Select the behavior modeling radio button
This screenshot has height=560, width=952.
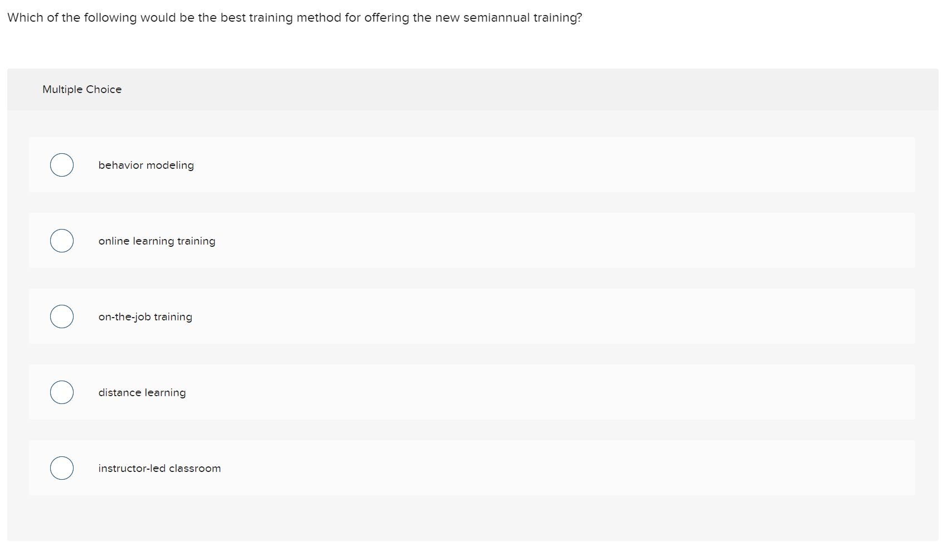(x=61, y=164)
